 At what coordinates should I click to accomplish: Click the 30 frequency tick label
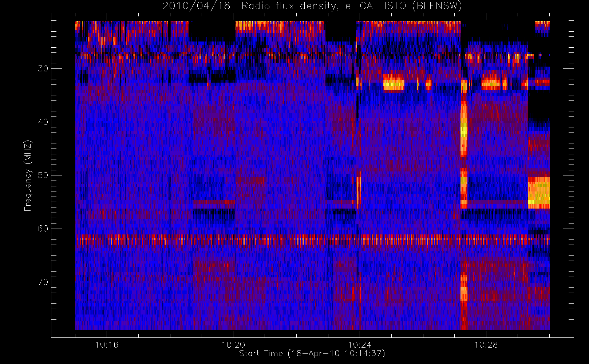tap(43, 68)
